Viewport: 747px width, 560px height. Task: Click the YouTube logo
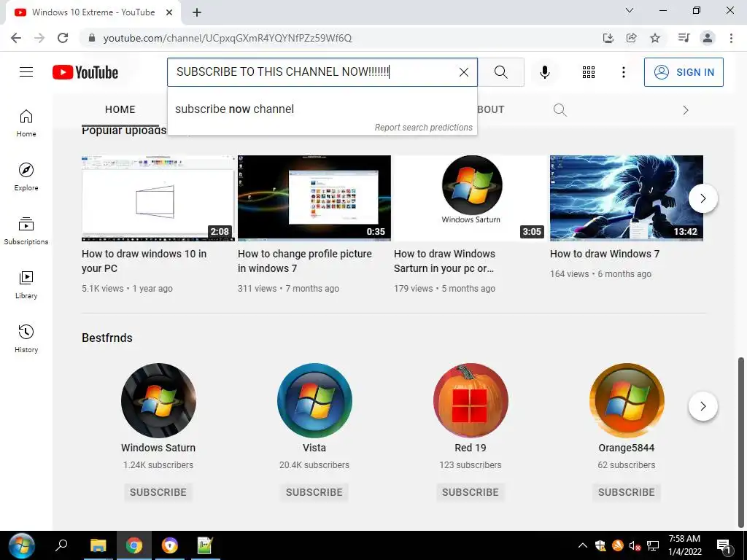[x=85, y=72]
